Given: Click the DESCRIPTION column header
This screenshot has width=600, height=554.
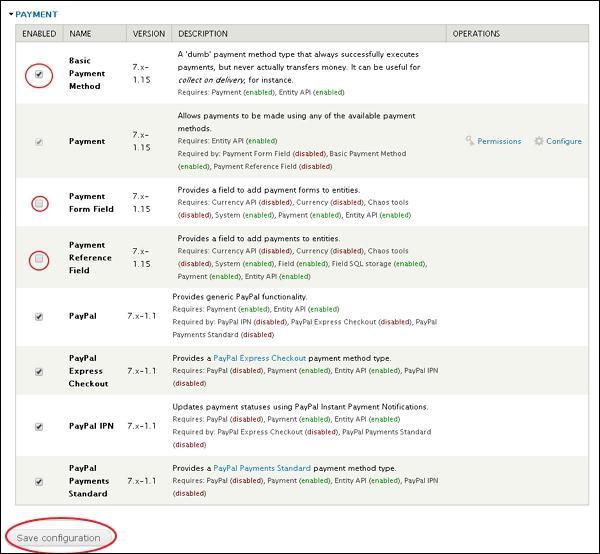Looking at the screenshot, I should [x=309, y=34].
